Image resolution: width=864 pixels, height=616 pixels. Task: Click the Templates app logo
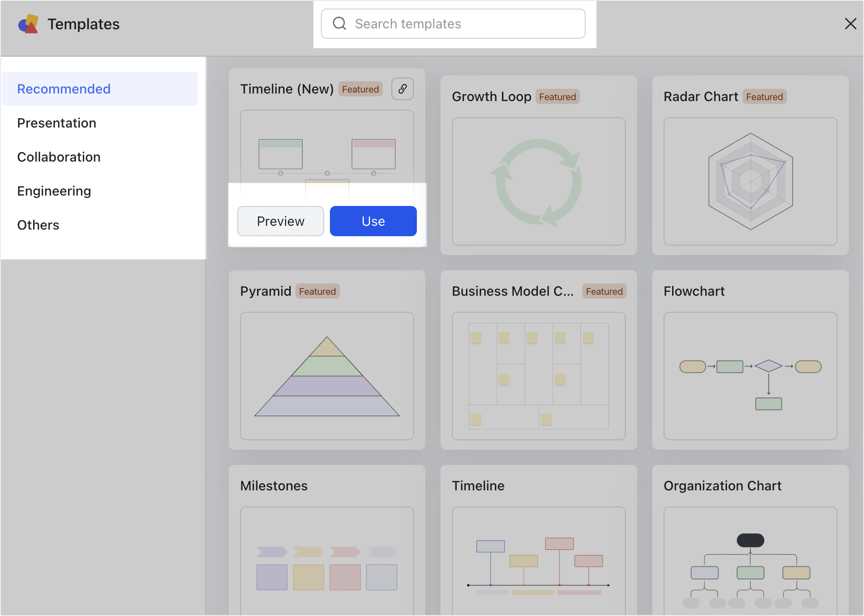(x=28, y=24)
